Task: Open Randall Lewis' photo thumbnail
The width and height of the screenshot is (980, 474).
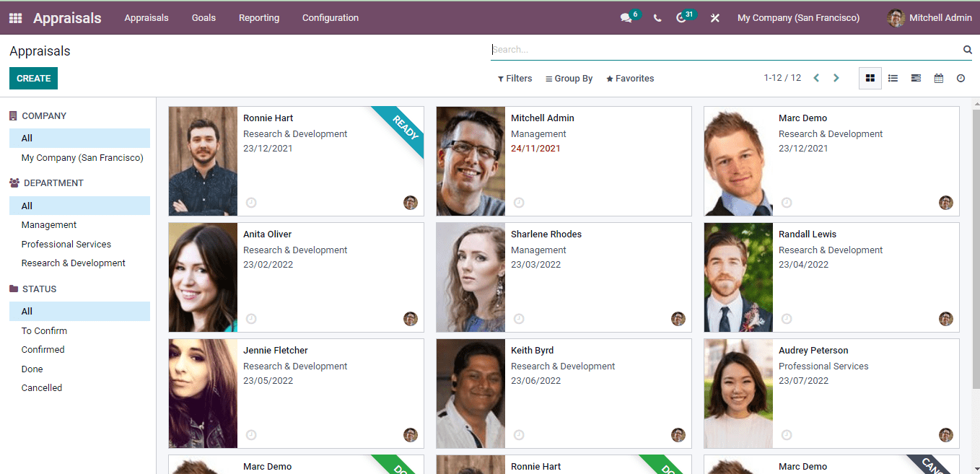Action: (x=738, y=278)
